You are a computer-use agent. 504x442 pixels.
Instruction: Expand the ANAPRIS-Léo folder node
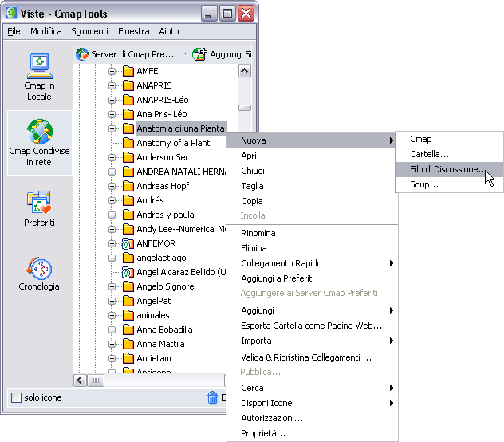click(112, 100)
